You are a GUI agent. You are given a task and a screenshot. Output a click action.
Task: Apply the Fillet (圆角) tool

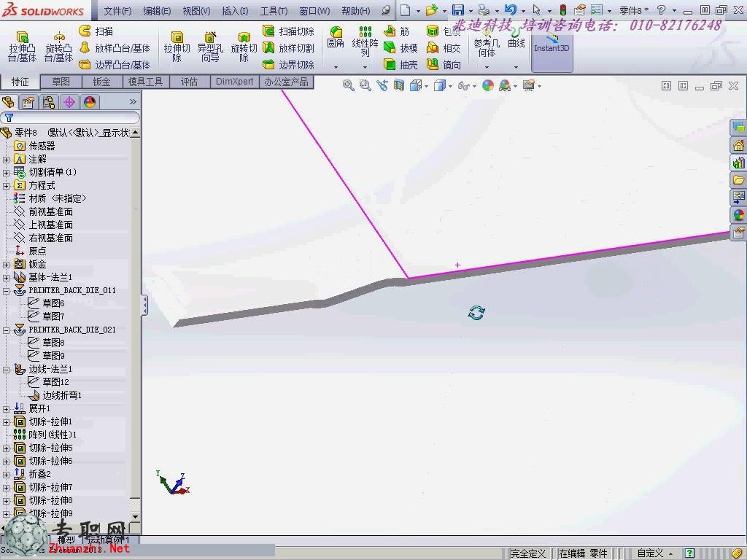point(336,37)
